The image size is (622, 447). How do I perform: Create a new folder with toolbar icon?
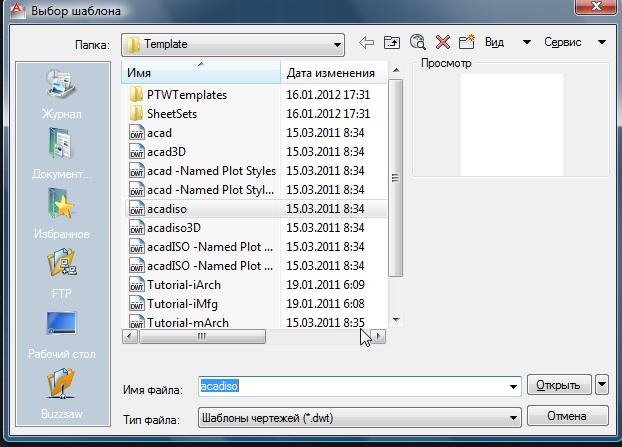pos(466,42)
